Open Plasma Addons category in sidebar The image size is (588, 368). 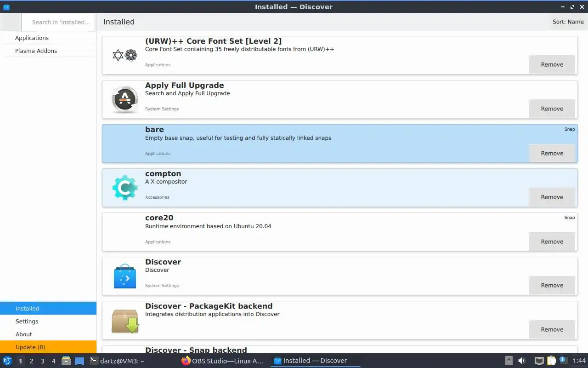[48, 51]
